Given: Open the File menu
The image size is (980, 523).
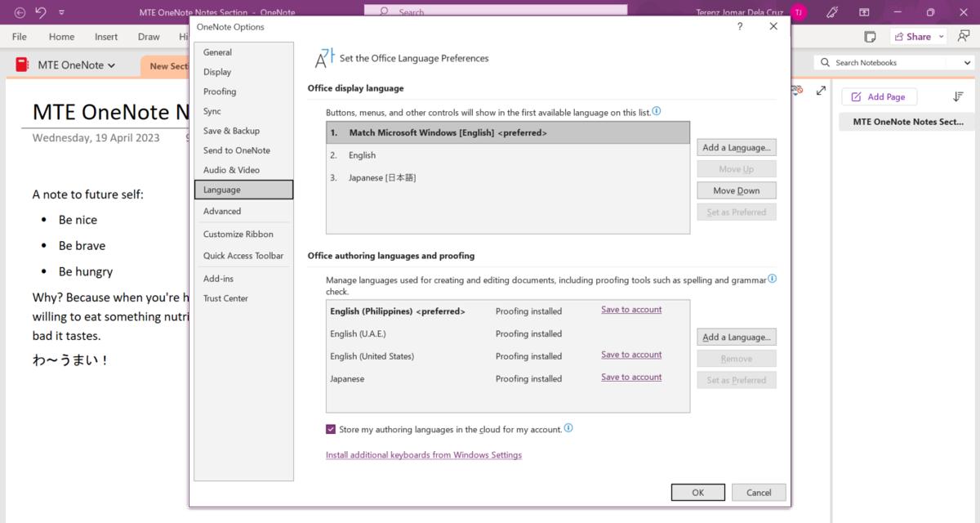Looking at the screenshot, I should pyautogui.click(x=18, y=36).
